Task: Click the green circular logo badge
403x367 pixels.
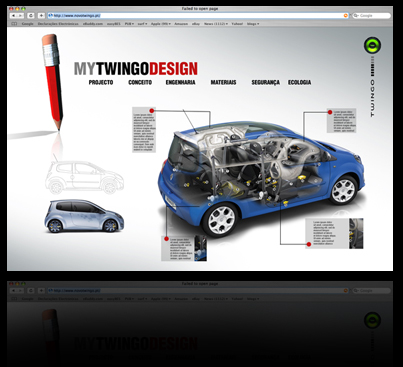Action: [x=372, y=45]
